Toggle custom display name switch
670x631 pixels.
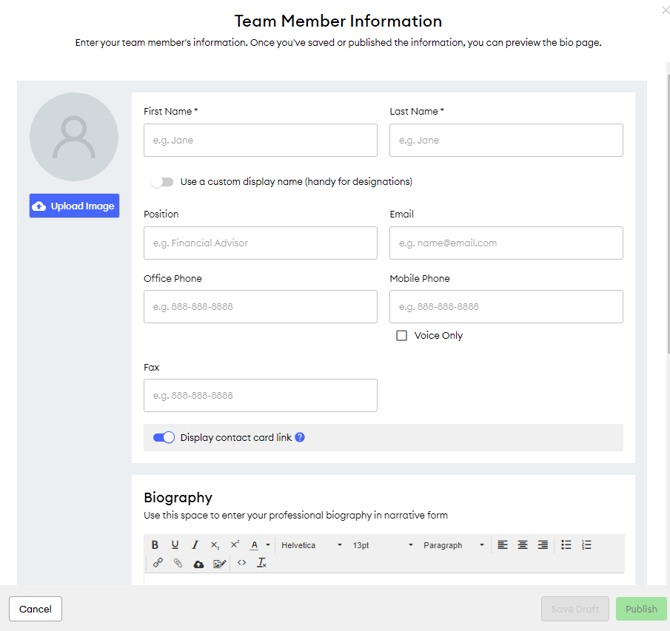[162, 182]
